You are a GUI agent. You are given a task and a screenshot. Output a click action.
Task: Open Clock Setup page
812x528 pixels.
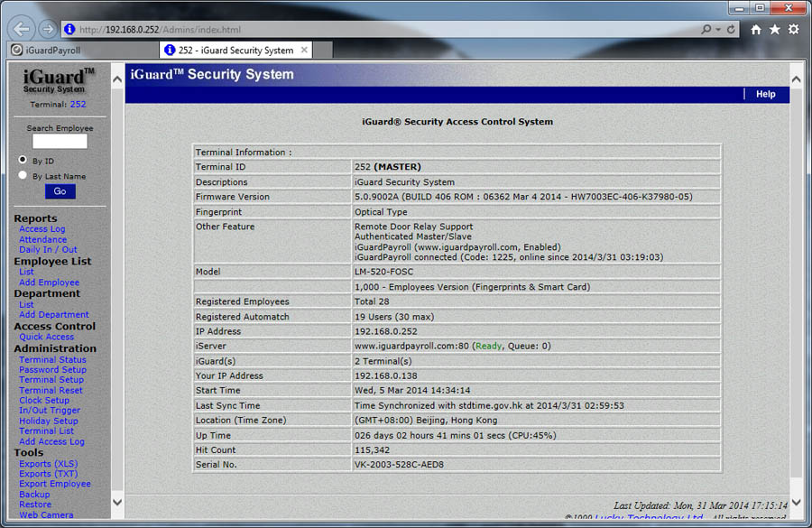pyautogui.click(x=44, y=400)
